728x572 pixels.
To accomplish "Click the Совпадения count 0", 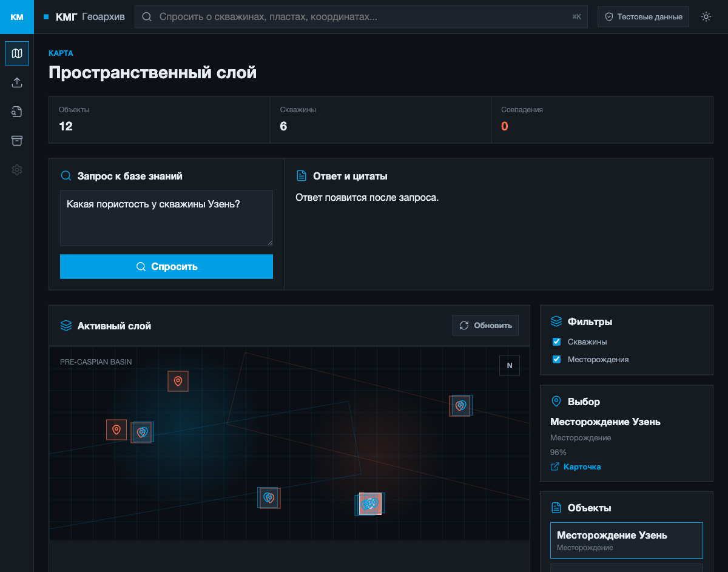I will click(504, 126).
